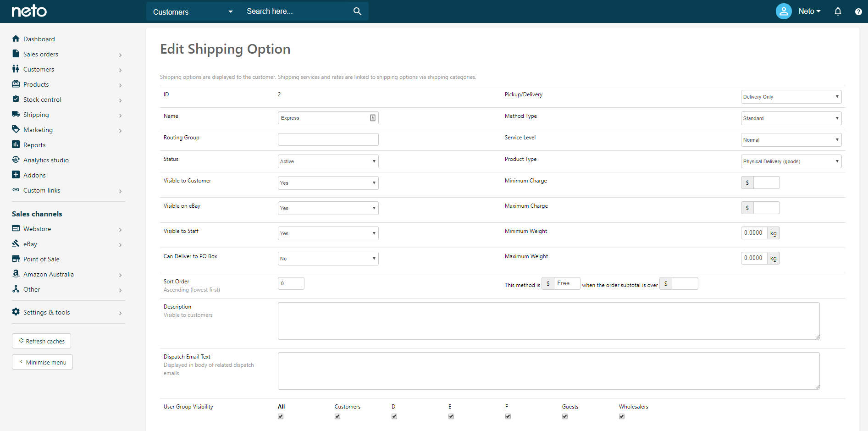The image size is (868, 431).
Task: Toggle the Guests user group checkbox
Action: click(x=565, y=416)
